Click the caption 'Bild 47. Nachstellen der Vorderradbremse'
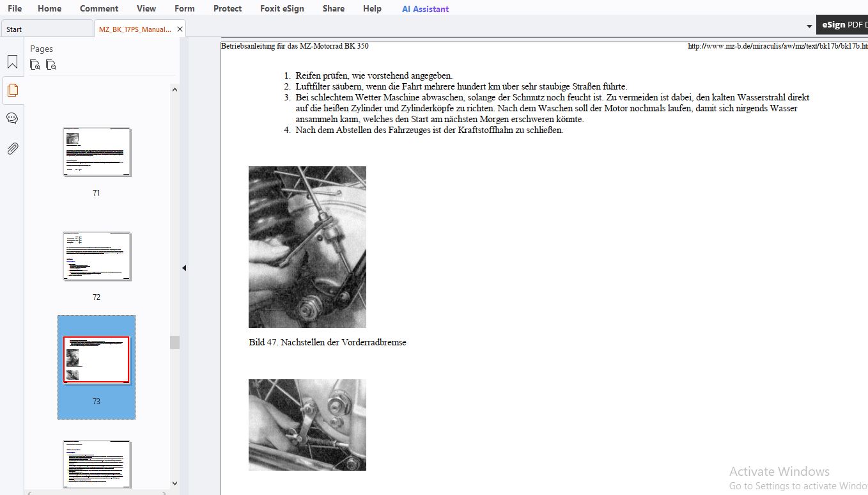 (x=327, y=342)
